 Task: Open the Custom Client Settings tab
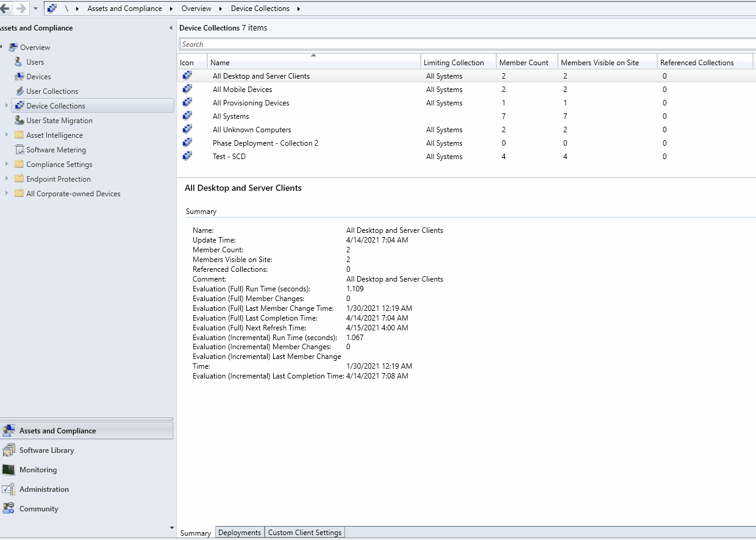coord(304,532)
